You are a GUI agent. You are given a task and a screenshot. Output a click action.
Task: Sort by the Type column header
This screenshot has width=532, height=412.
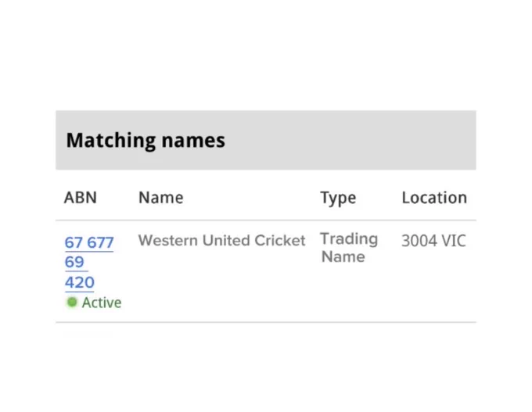coord(338,198)
